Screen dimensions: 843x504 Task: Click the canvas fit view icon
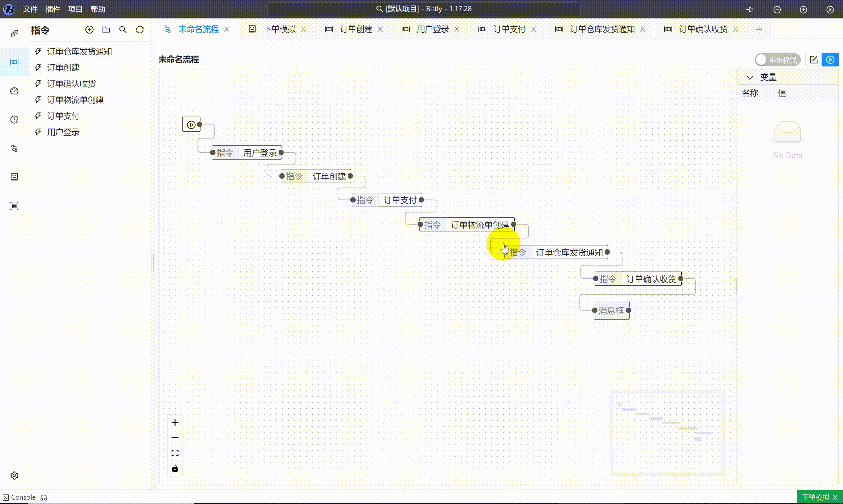pyautogui.click(x=175, y=453)
